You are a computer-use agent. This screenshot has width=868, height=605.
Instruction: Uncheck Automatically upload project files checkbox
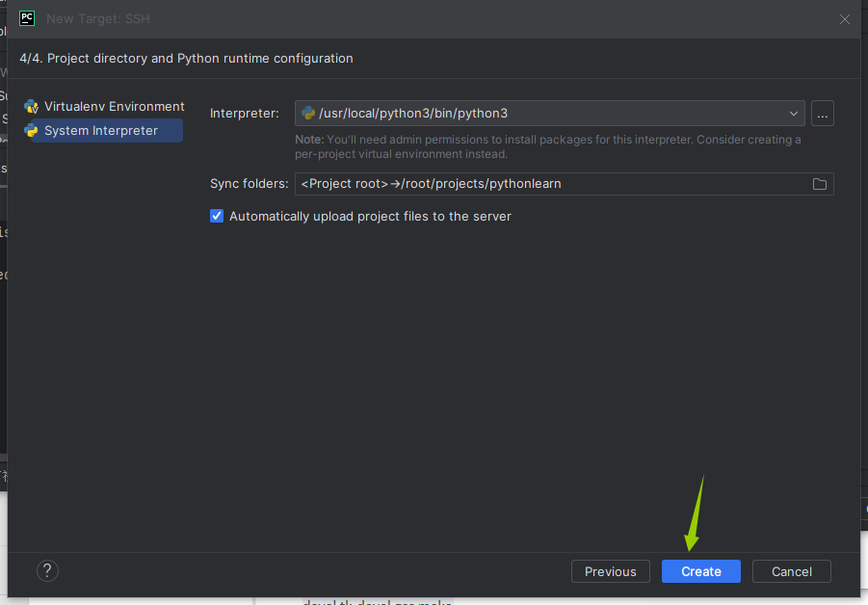217,217
